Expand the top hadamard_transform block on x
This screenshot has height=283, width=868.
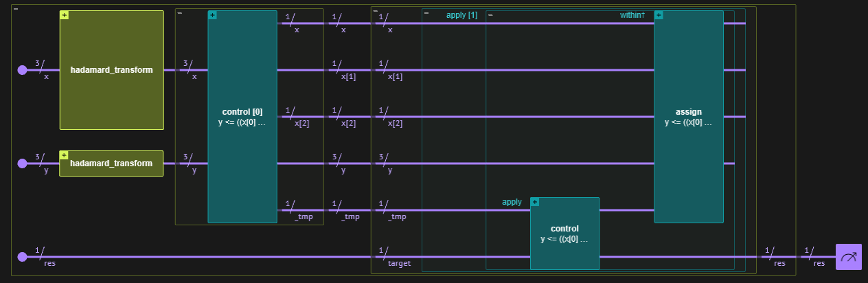coord(65,15)
